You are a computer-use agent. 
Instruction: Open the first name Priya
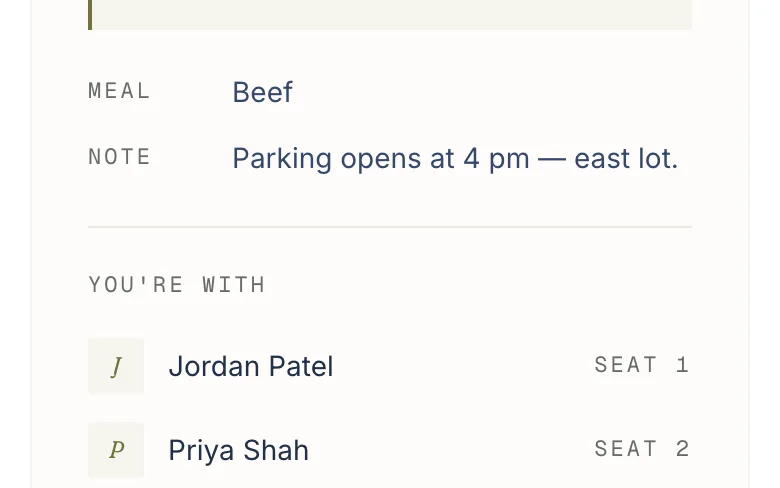click(x=201, y=451)
